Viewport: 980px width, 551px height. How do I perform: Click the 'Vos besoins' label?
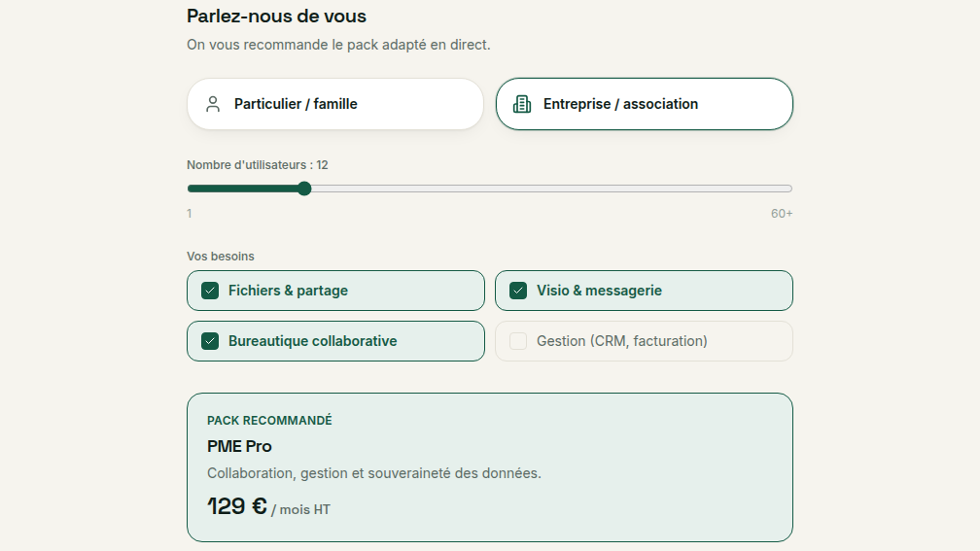tap(221, 257)
